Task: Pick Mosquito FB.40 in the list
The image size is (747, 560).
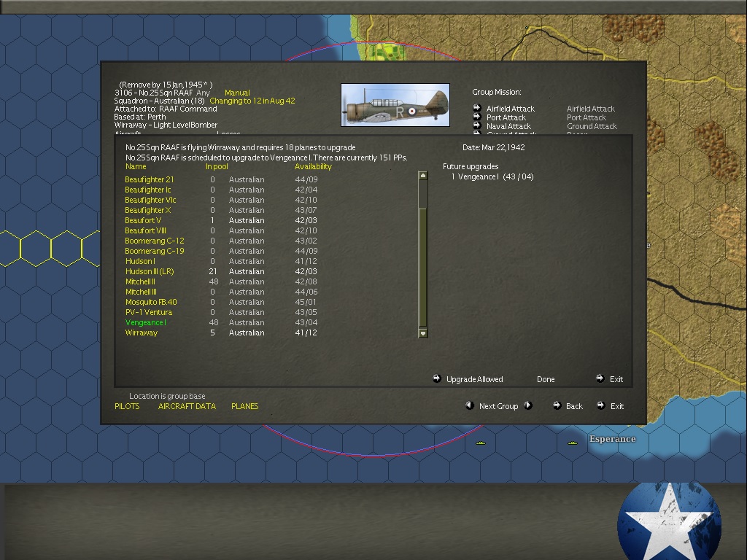Action: point(151,303)
